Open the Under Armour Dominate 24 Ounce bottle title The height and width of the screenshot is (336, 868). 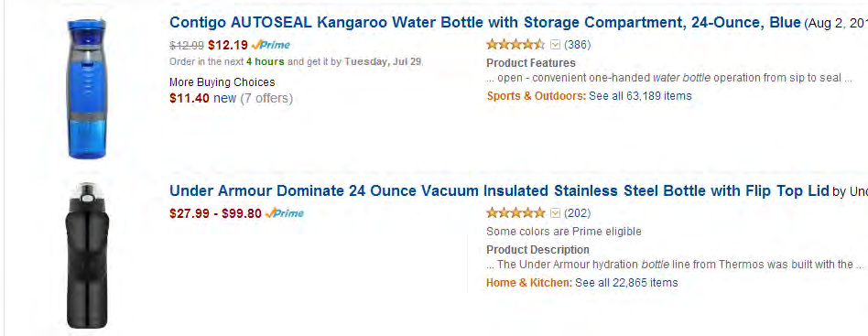click(499, 191)
